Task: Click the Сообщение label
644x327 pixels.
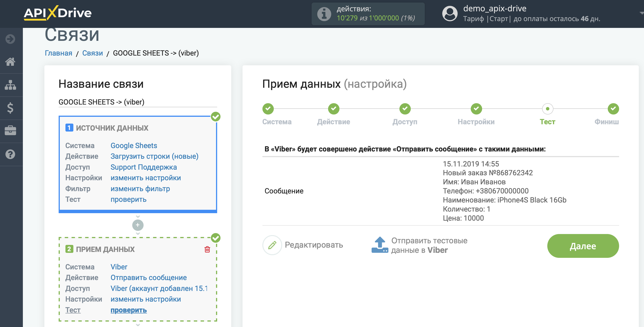Action: [284, 191]
